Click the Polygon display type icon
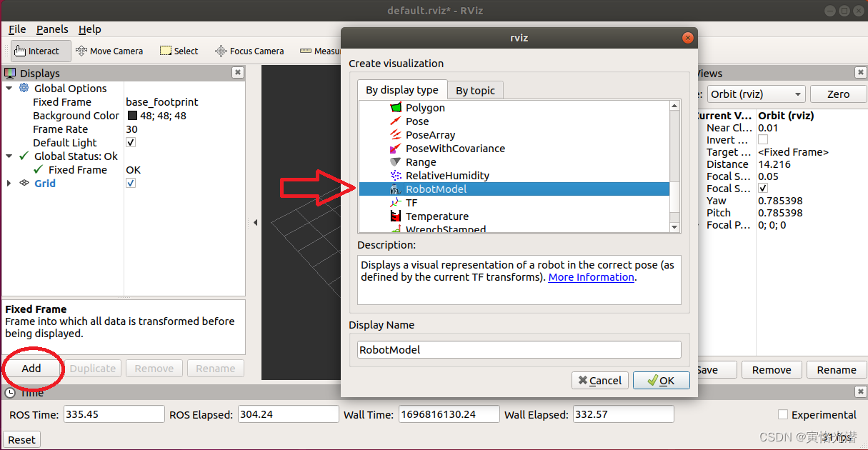Screen dimensions: 868x450 tap(396, 108)
